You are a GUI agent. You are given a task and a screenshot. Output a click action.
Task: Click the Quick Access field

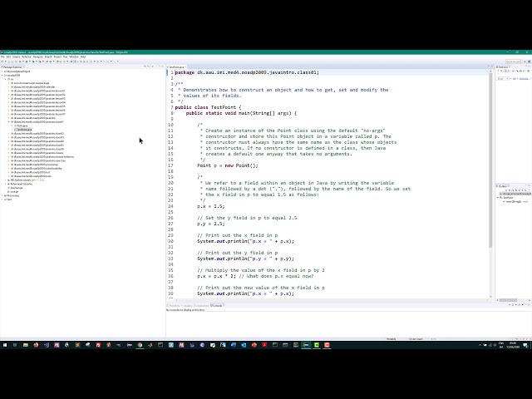click(x=513, y=62)
